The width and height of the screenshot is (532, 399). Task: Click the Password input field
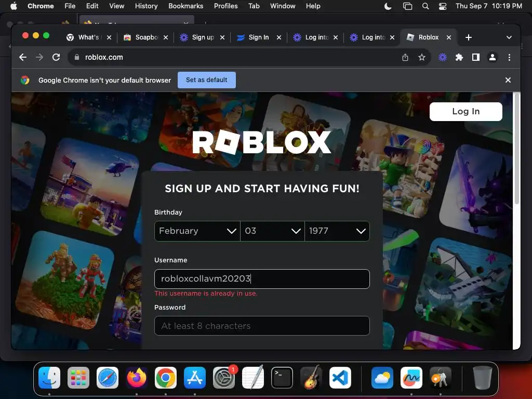(x=262, y=326)
